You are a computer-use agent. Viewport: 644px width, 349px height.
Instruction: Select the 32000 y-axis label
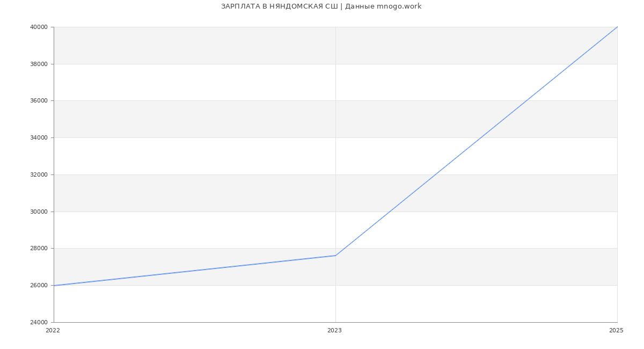[39, 175]
